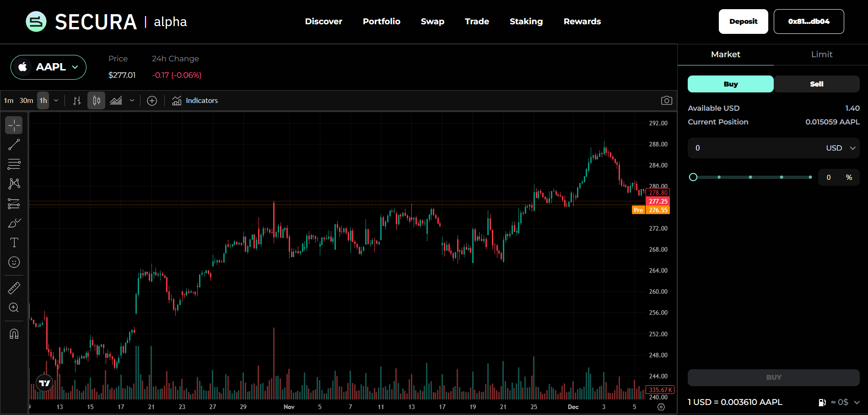Set amount slider to the 50% midpoint dot
The image size is (868, 415).
[750, 177]
